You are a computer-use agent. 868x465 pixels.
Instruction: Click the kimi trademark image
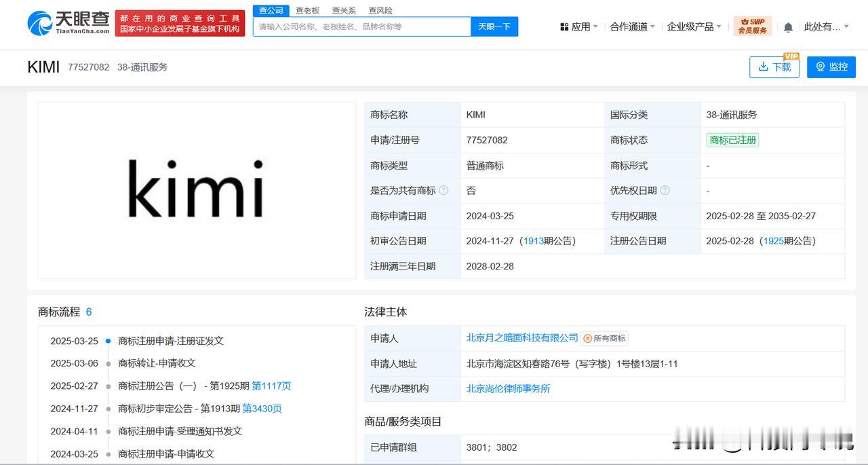click(x=197, y=190)
